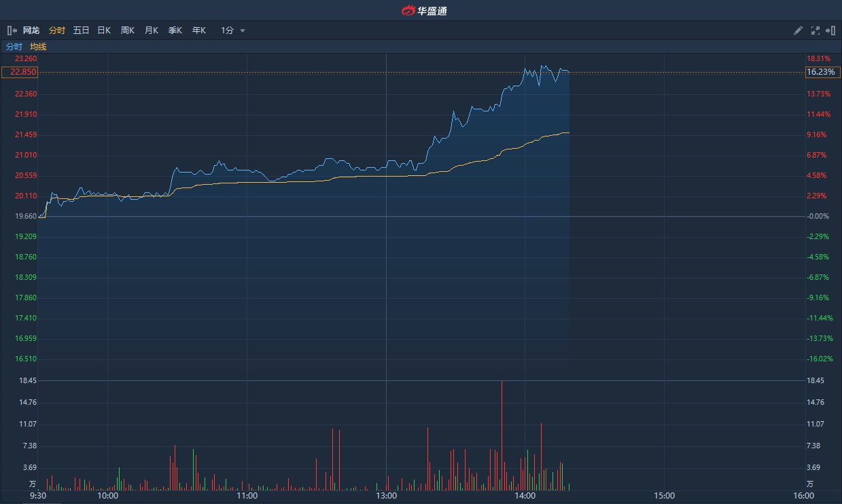The width and height of the screenshot is (842, 504).
Task: Click the 14:00 time axis marker
Action: pyautogui.click(x=525, y=496)
